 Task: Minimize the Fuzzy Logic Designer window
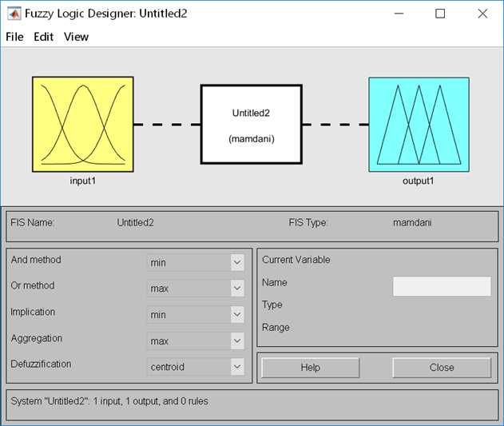(399, 14)
